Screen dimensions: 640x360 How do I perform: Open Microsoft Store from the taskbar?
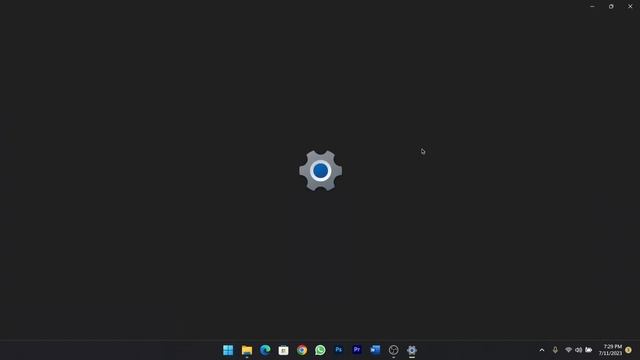pos(283,350)
